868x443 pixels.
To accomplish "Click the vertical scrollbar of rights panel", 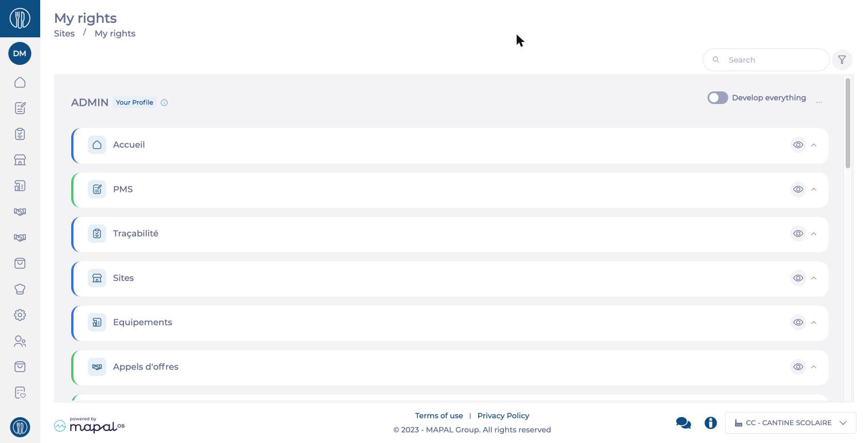I will 848,124.
